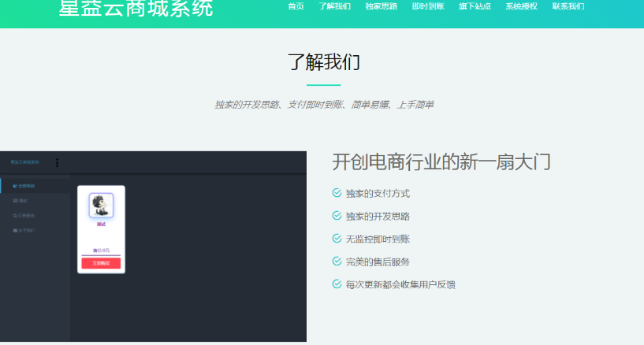Select 测试 category in the preview sidebar
This screenshot has width=644, height=345.
pyautogui.click(x=20, y=201)
